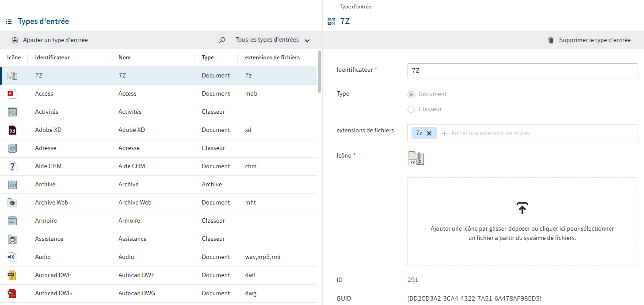
Task: Sort by the Identificateur column header
Action: click(x=52, y=58)
